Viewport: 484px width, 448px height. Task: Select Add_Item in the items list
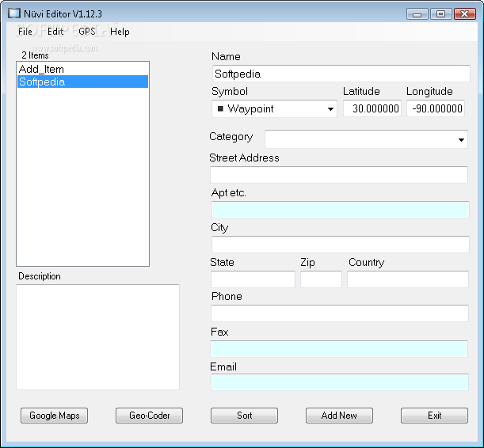(x=82, y=69)
